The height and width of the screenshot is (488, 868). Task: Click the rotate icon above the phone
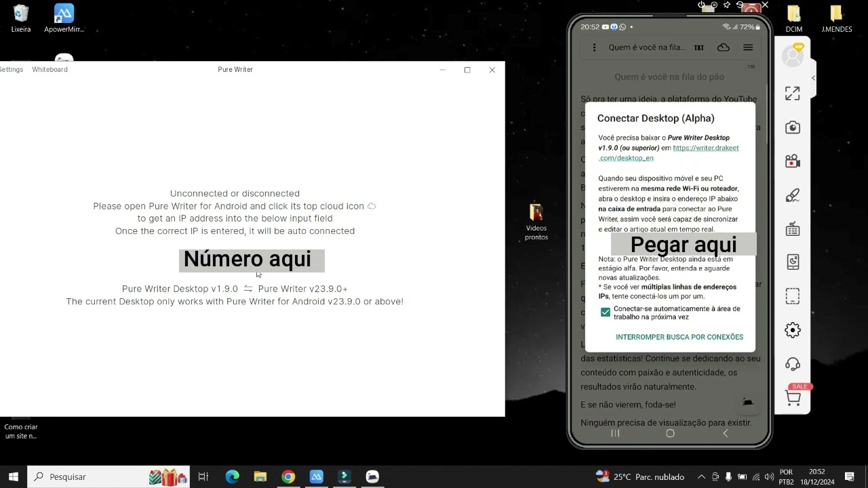click(740, 5)
